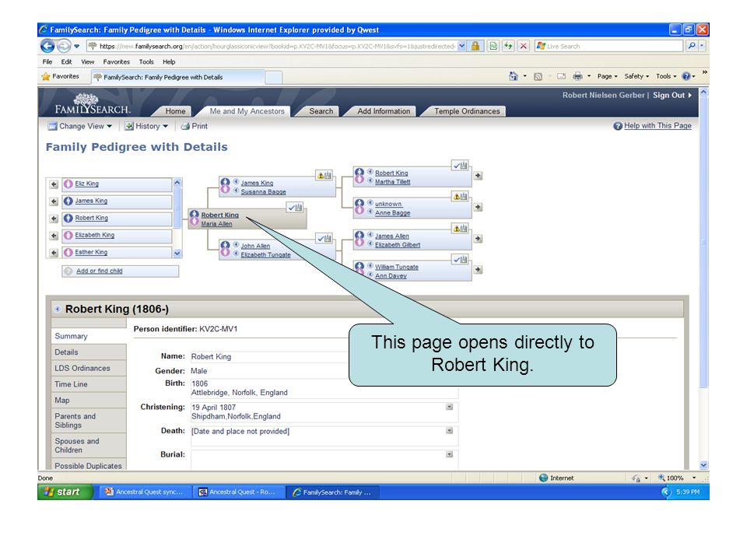Click right arrow next to James Allen and Elizabeth Gilbert
The width and height of the screenshot is (747, 560).
click(x=478, y=239)
